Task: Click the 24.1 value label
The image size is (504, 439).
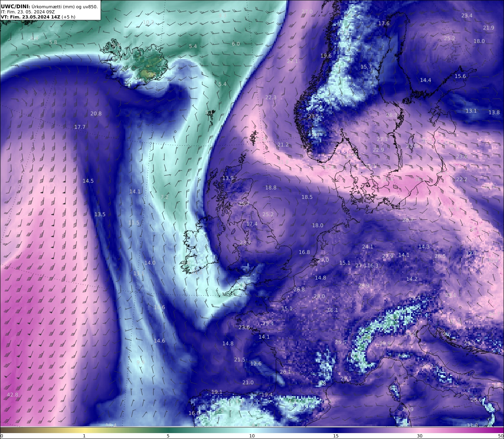Action: 368,246
